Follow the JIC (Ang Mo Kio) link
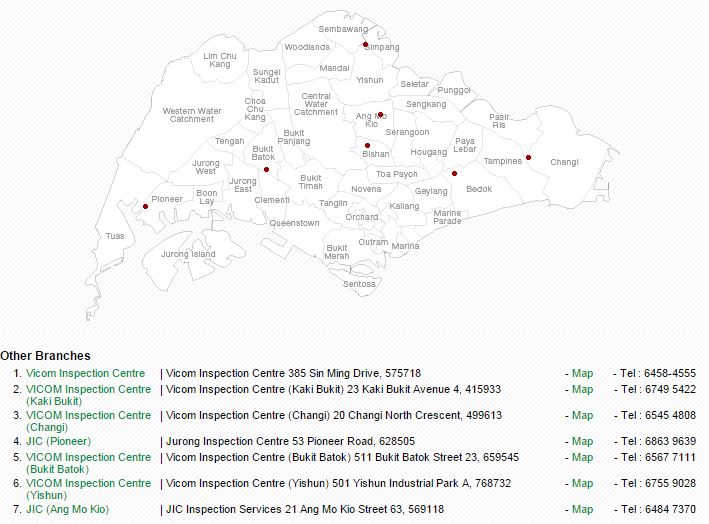 (x=67, y=509)
